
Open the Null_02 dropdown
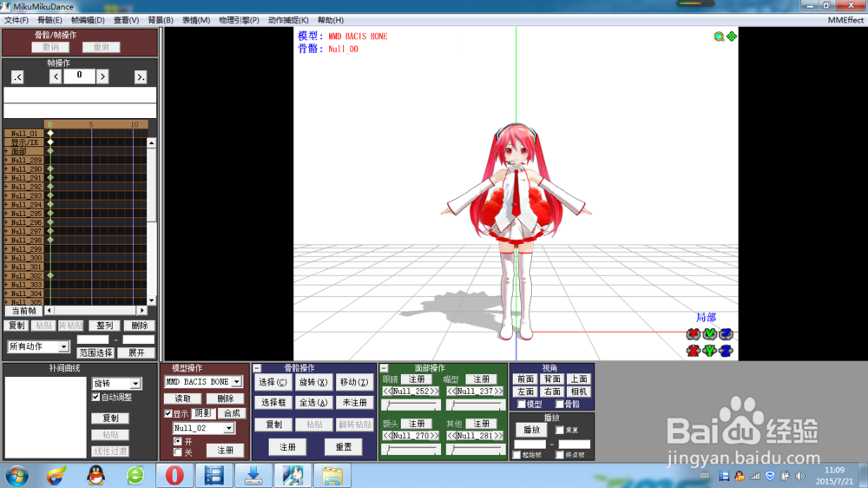[x=228, y=428]
